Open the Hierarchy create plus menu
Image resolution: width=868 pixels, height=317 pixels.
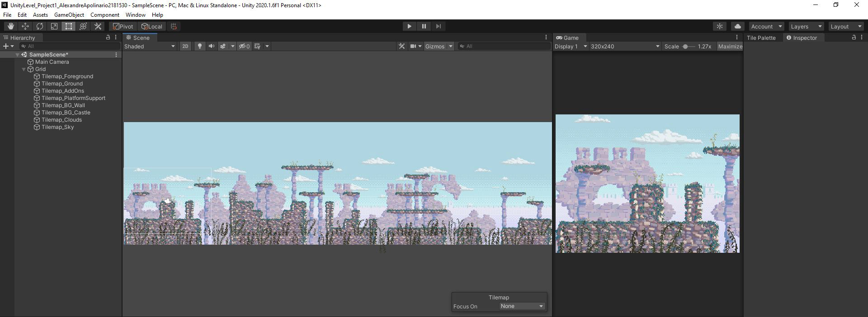[x=8, y=46]
